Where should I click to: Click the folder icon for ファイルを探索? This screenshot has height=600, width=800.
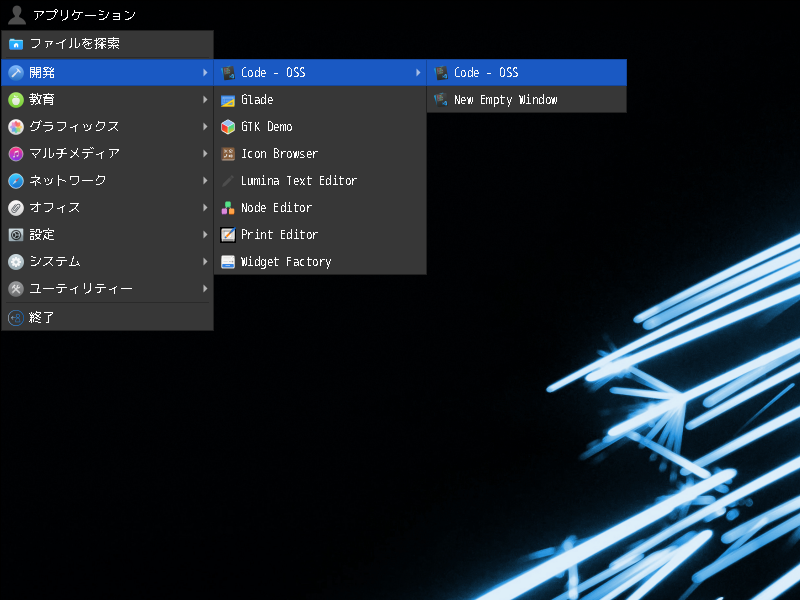[16, 44]
